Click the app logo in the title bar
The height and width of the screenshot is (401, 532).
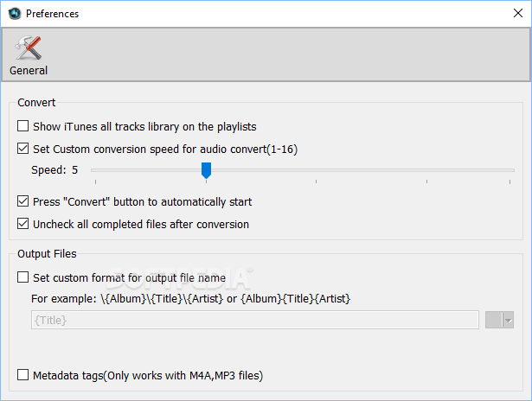click(x=15, y=14)
